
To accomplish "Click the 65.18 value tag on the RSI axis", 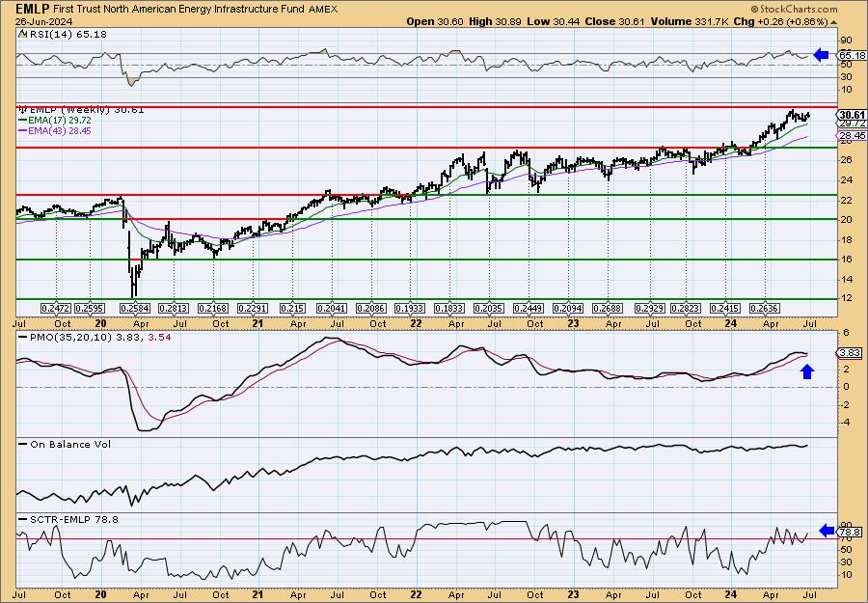I will tap(853, 55).
